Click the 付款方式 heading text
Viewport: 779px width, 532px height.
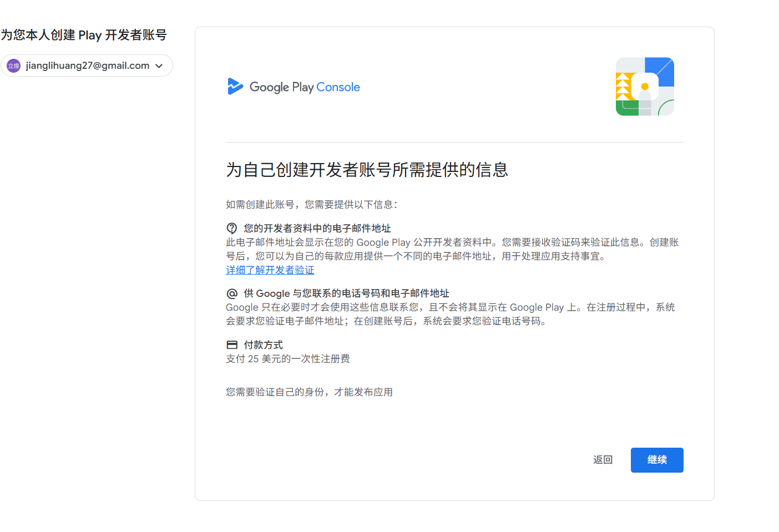coord(263,345)
